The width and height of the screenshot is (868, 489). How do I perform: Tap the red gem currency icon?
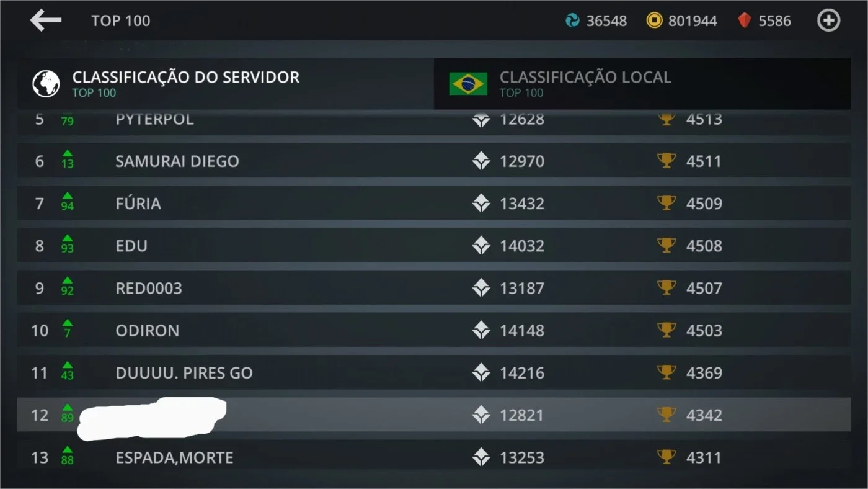pos(745,20)
